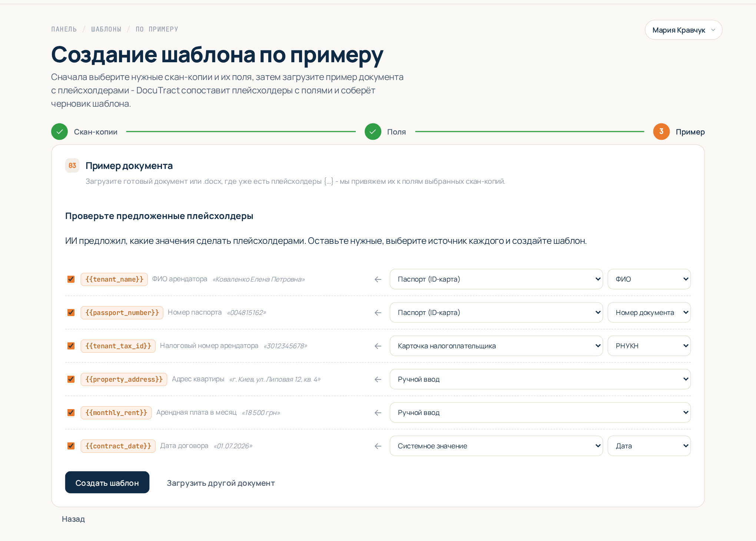Open the РНУКН field dropdown
756x541 pixels.
coord(649,346)
